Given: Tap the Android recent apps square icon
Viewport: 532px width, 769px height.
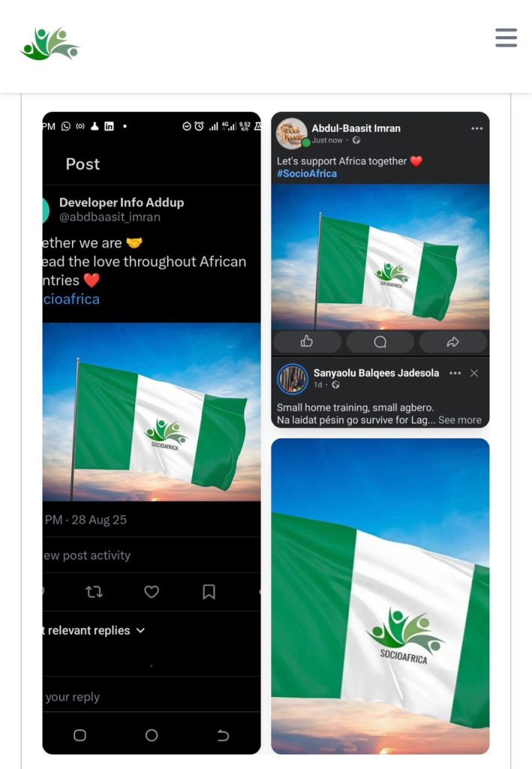Looking at the screenshot, I should point(80,735).
